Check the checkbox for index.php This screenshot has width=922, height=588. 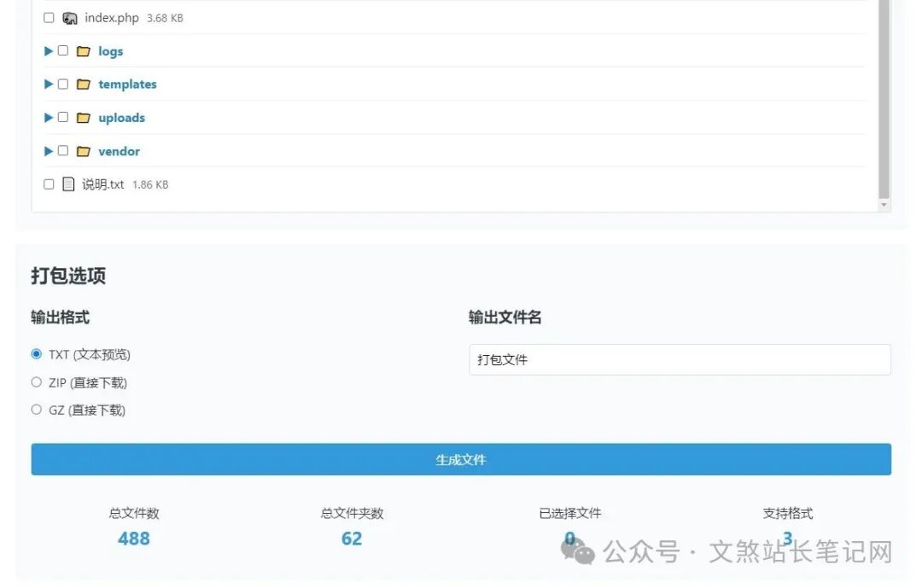coord(49,17)
